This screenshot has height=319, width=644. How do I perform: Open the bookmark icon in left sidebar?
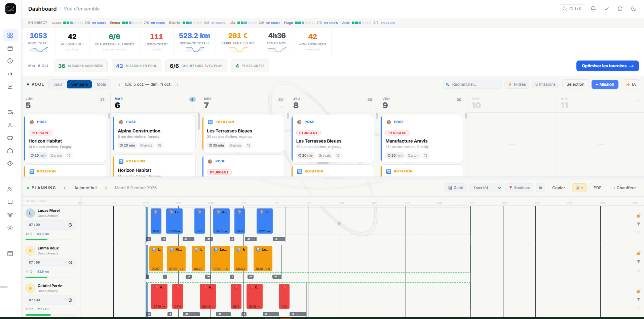click(x=10, y=202)
